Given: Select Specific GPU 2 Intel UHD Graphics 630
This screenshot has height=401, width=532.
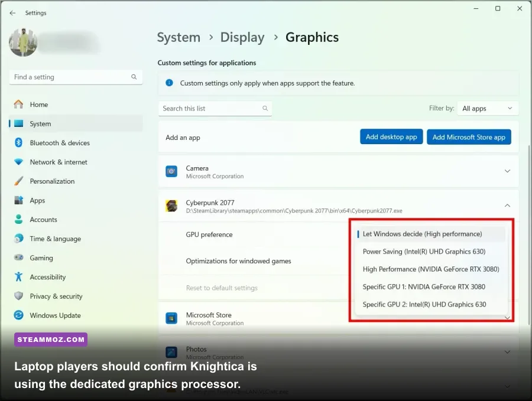Looking at the screenshot, I should click(432, 304).
